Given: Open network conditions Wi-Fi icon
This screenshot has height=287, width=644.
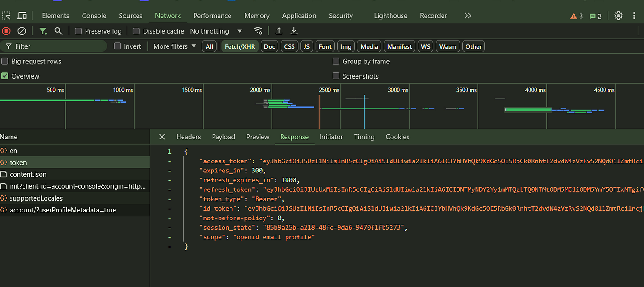Looking at the screenshot, I should (259, 31).
